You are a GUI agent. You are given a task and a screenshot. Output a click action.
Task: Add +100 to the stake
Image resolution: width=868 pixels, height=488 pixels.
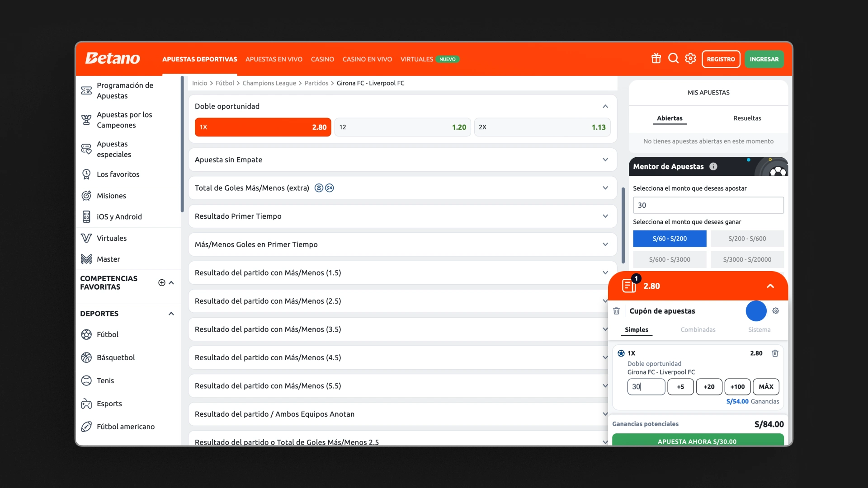click(x=737, y=387)
